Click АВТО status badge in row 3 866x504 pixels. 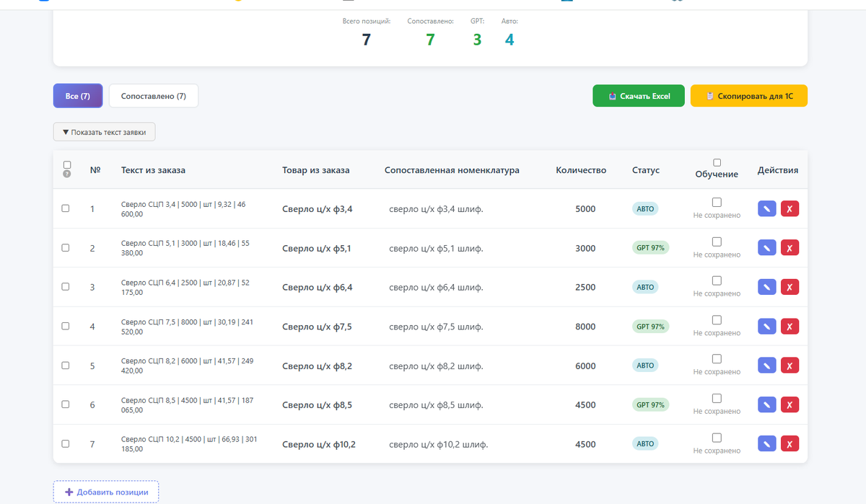tap(645, 287)
